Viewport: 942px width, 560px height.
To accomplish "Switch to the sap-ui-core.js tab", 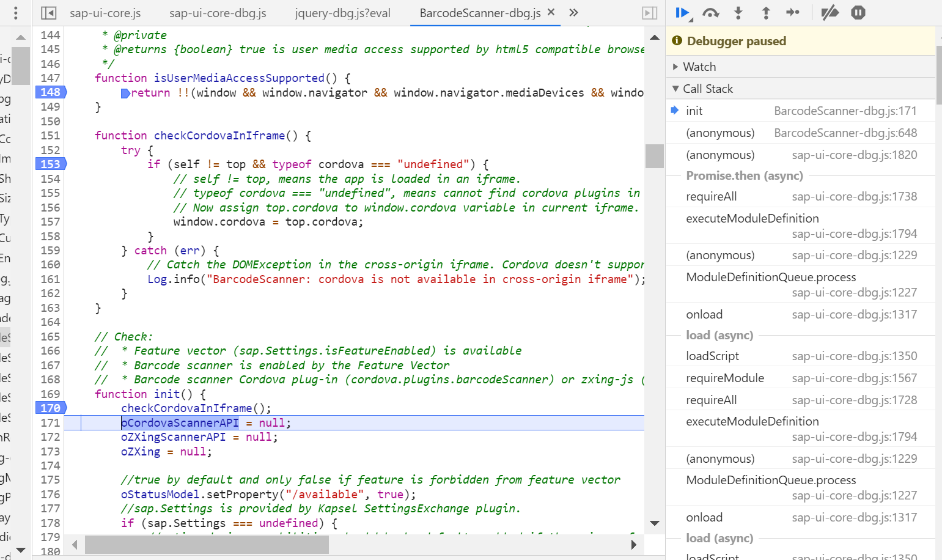I will click(105, 13).
